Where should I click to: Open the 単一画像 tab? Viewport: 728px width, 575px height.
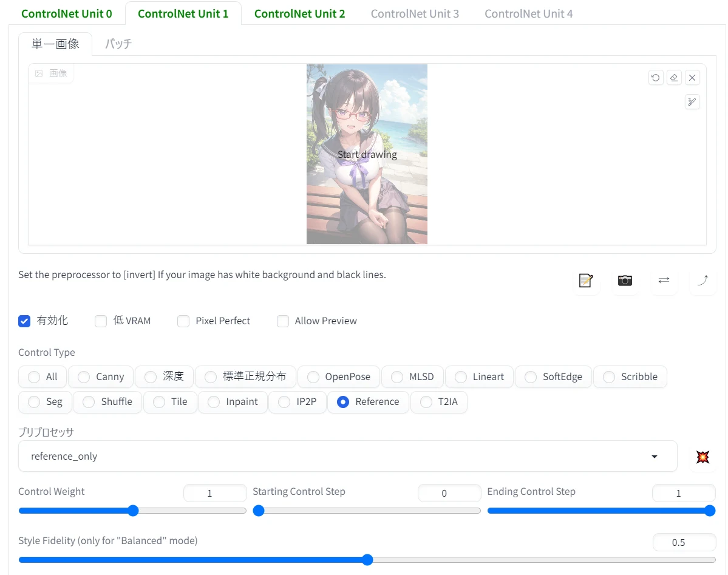55,44
